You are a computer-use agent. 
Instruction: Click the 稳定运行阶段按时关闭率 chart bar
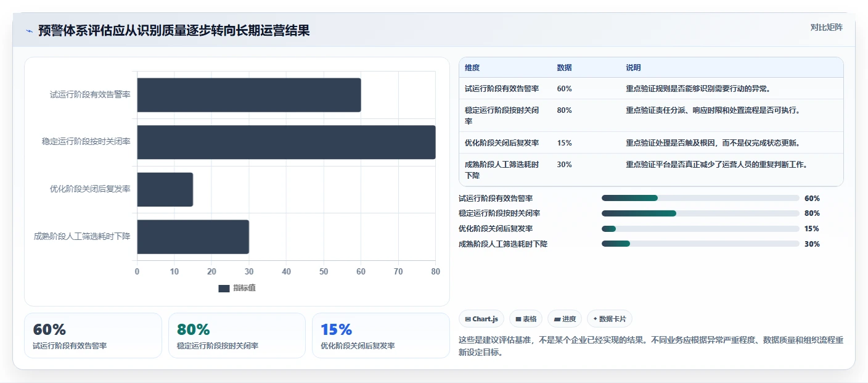coord(286,142)
